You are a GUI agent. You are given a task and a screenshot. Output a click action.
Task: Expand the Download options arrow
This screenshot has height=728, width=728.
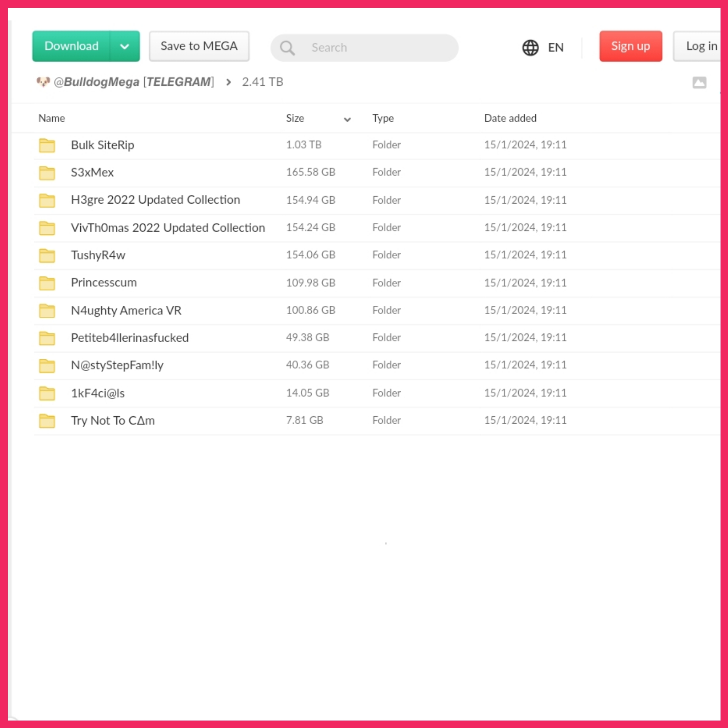coord(125,46)
